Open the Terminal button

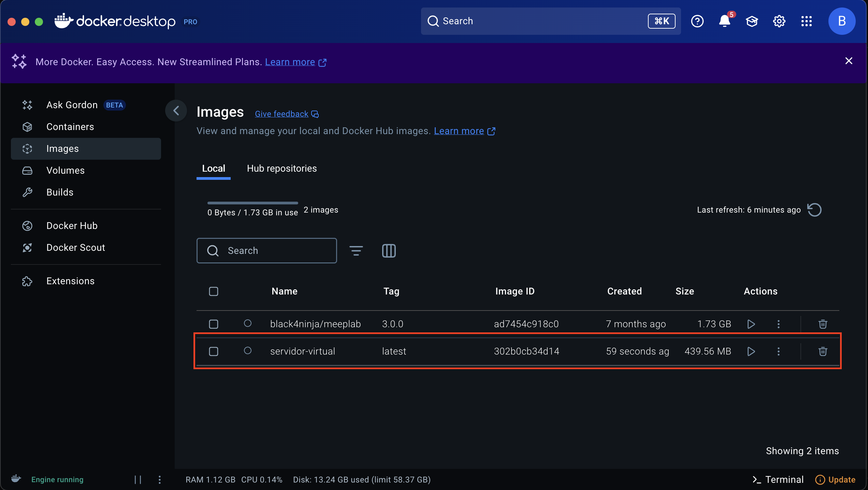pos(778,479)
